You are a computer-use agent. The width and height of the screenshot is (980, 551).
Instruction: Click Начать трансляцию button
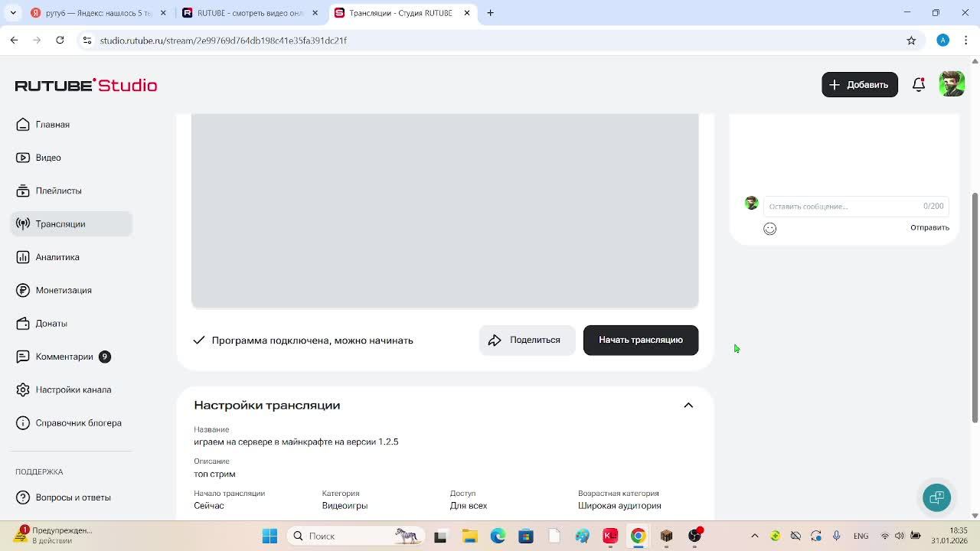pyautogui.click(x=641, y=340)
